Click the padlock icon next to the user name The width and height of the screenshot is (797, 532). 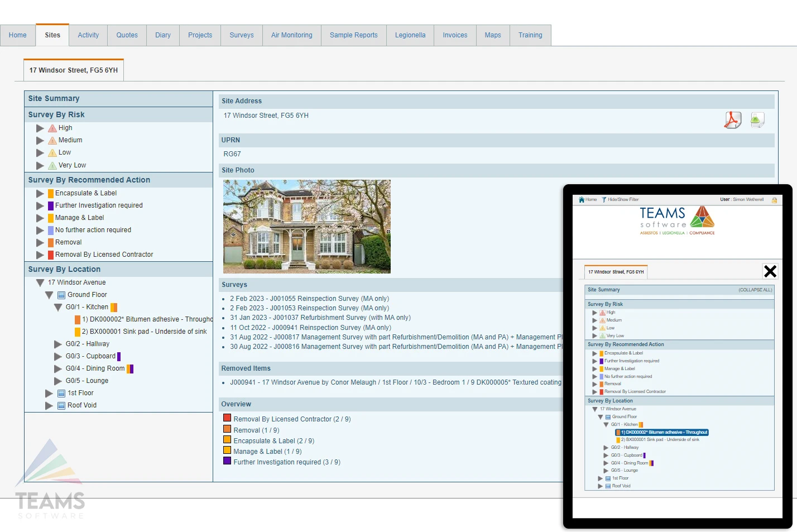[x=774, y=200]
